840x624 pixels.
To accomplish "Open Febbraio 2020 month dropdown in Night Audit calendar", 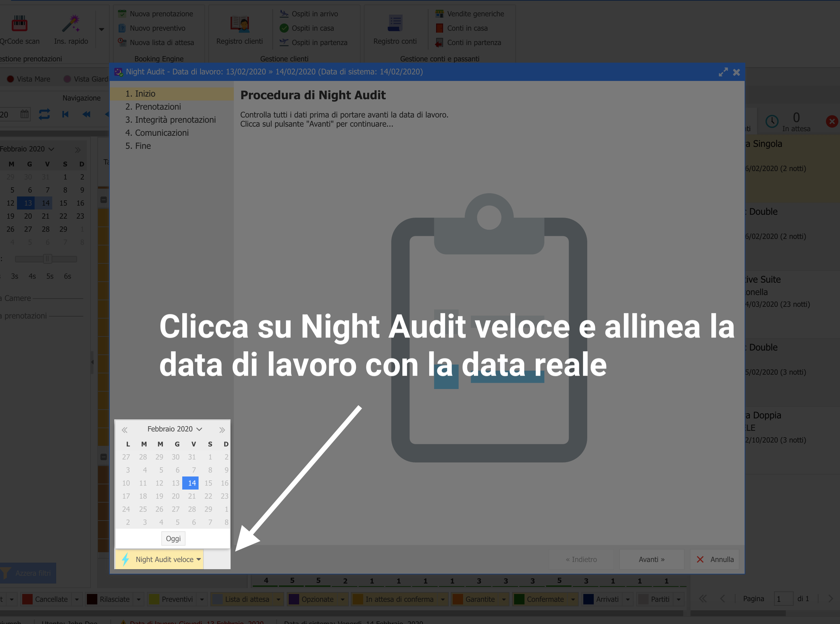I will coord(175,429).
